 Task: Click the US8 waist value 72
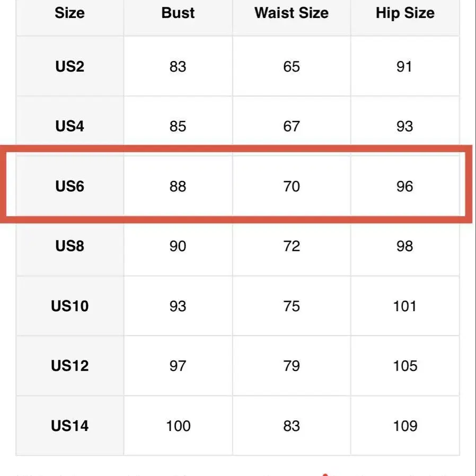[292, 246]
